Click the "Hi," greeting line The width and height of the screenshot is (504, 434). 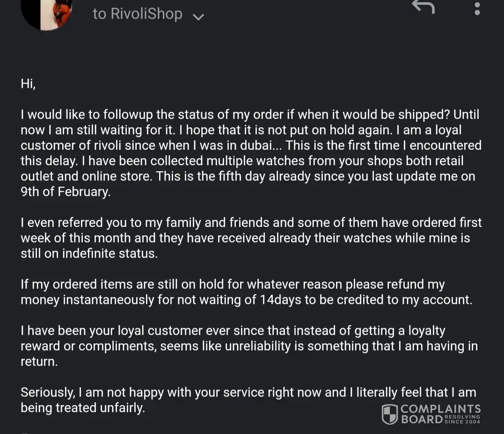coord(28,84)
